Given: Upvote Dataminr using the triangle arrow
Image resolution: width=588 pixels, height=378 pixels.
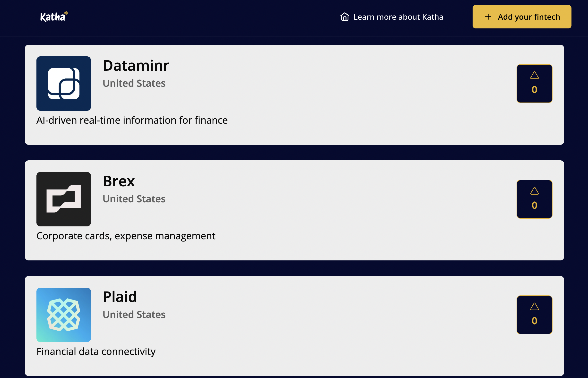Looking at the screenshot, I should [x=534, y=75].
